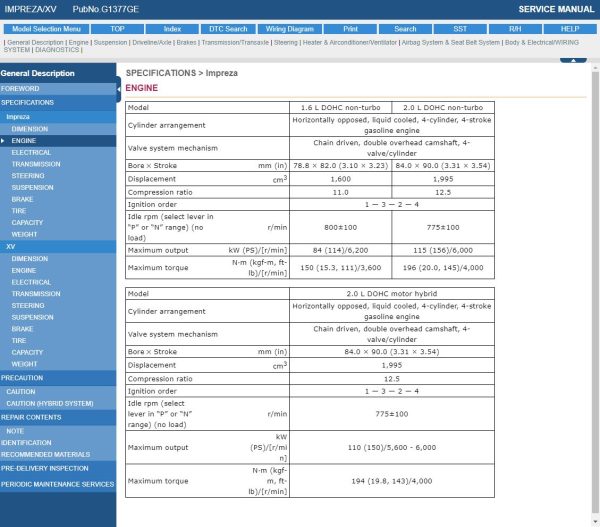Viewport: 600px width, 527px height.
Task: Click the scrollbar down arrow
Action: 595,521
